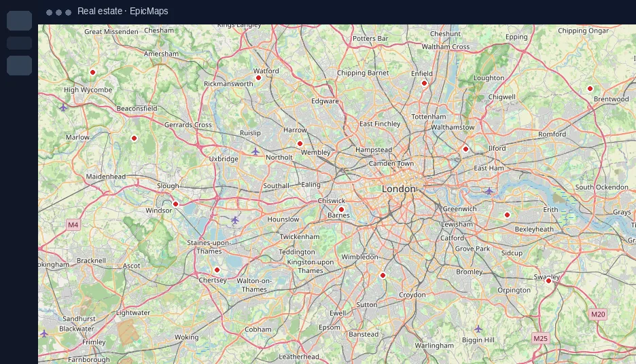The width and height of the screenshot is (636, 364).
Task: Select the red marker near Wembley
Action: [x=300, y=143]
